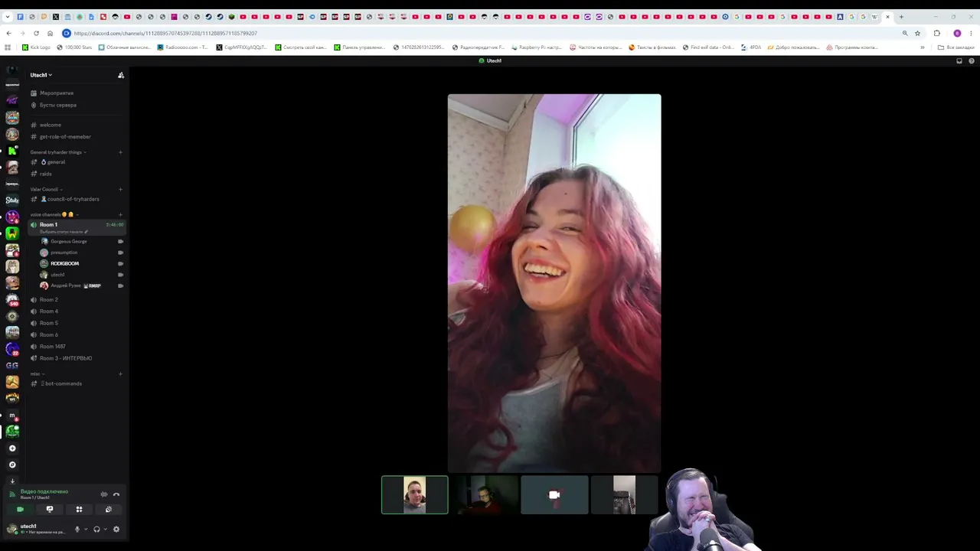Viewport: 980px width, 551px height.
Task: Set voice channel status under Room 1
Action: (64, 232)
